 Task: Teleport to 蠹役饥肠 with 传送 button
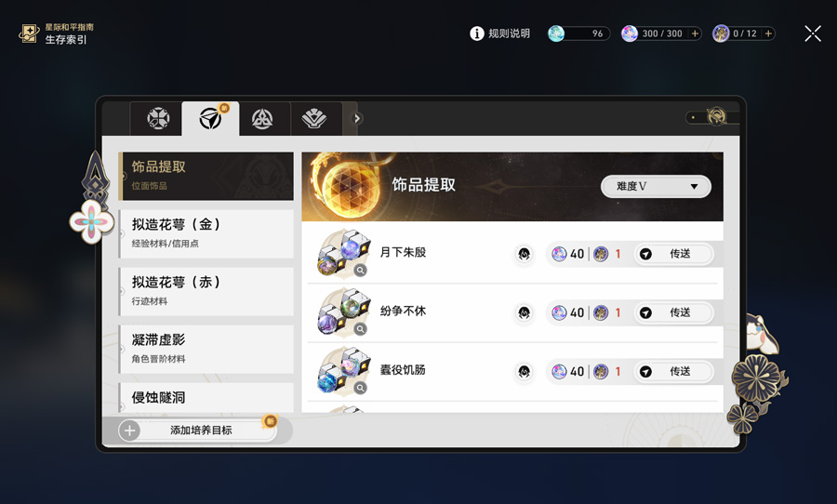(673, 371)
